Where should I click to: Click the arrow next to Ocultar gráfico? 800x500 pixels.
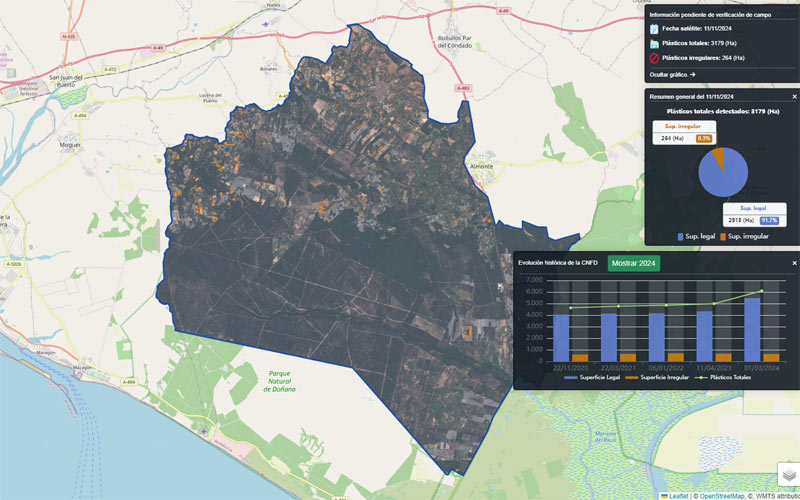point(692,75)
